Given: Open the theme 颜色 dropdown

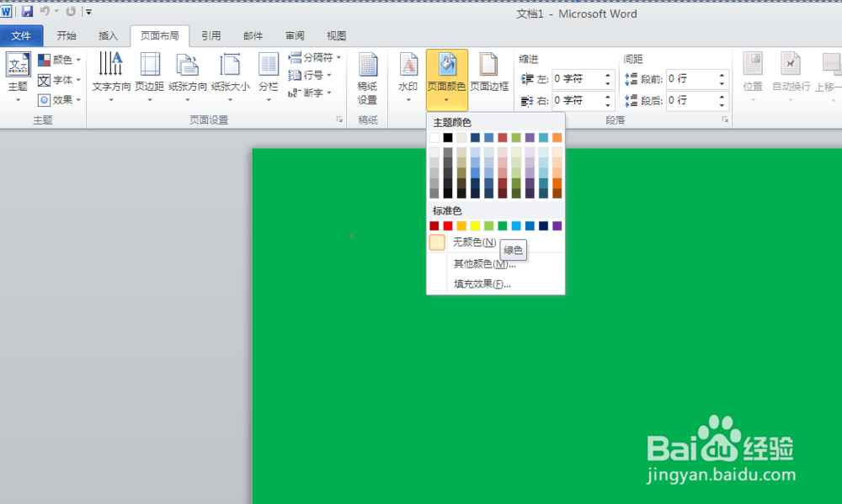Looking at the screenshot, I should [59, 60].
